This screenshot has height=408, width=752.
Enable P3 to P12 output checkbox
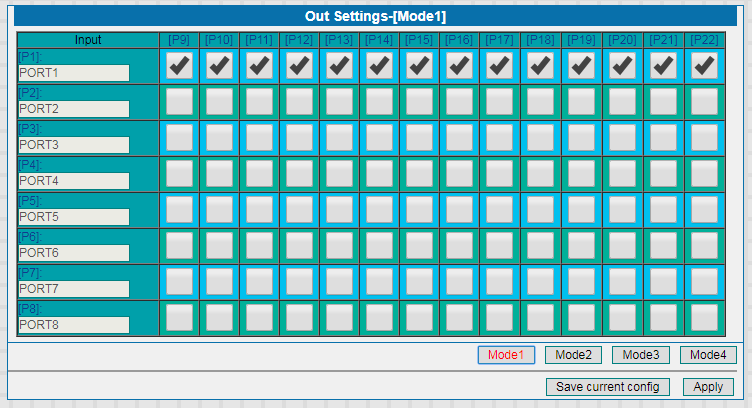(x=299, y=138)
